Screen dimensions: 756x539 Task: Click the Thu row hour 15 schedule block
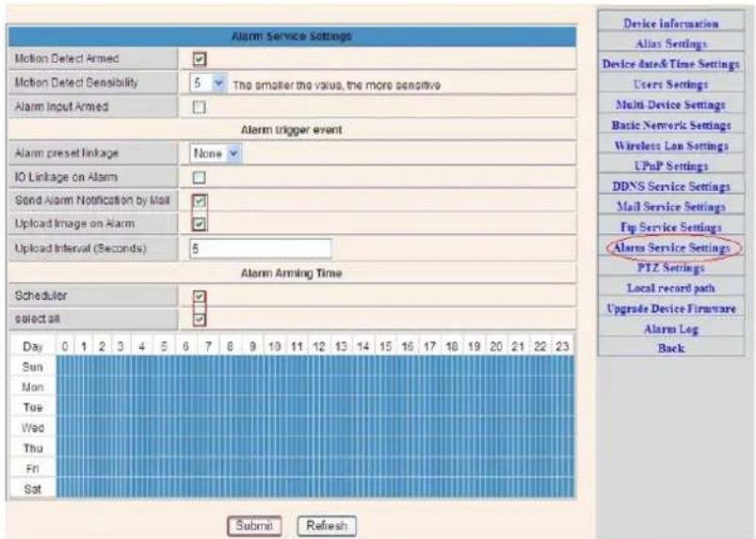(x=385, y=449)
